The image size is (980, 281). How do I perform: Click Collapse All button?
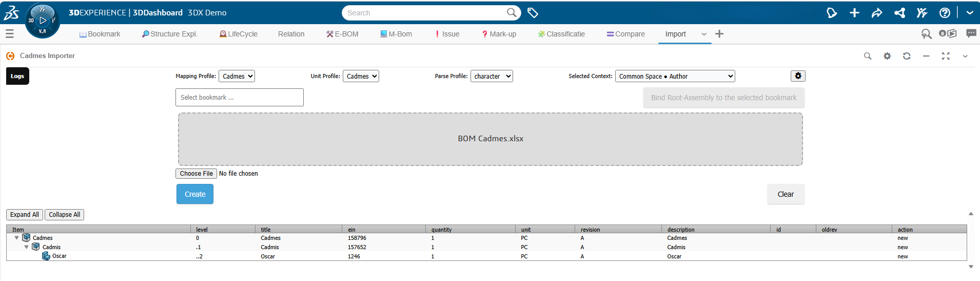pos(65,215)
